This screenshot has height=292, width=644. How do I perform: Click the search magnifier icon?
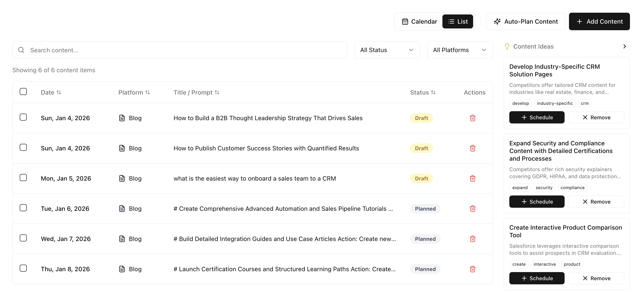click(21, 50)
